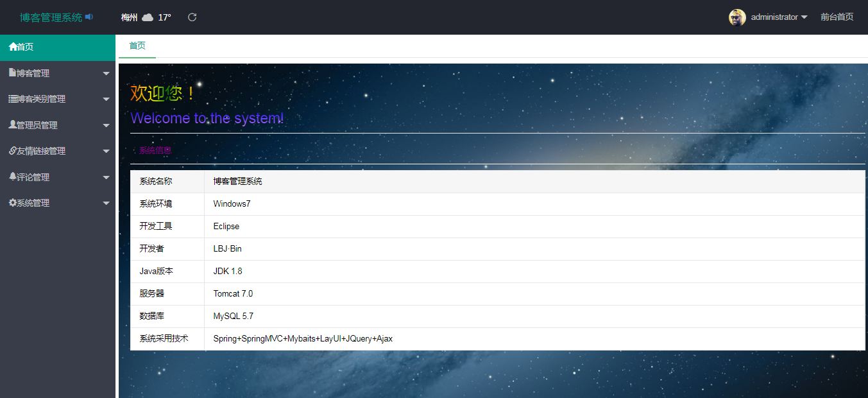Screen dimensions: 868x398
Task: Click the Eclipse table cell
Action: click(534, 227)
